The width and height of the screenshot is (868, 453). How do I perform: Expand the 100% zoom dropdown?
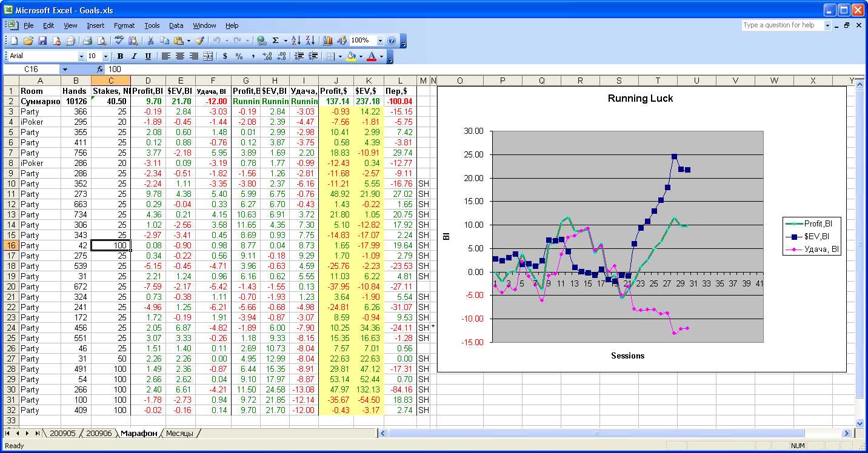(380, 41)
